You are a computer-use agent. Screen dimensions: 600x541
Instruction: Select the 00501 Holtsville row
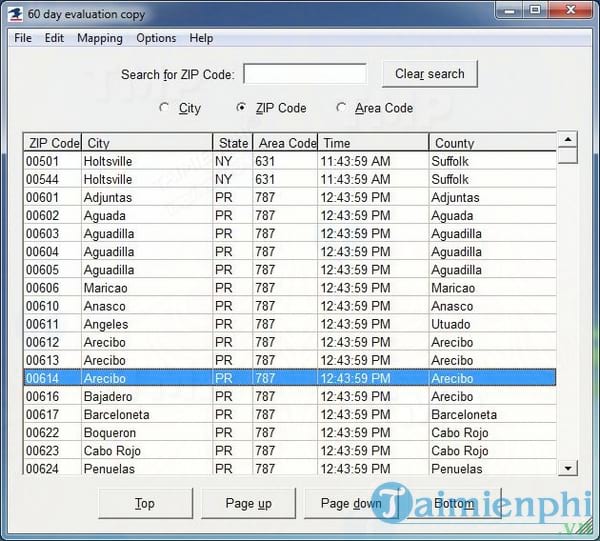(x=290, y=161)
